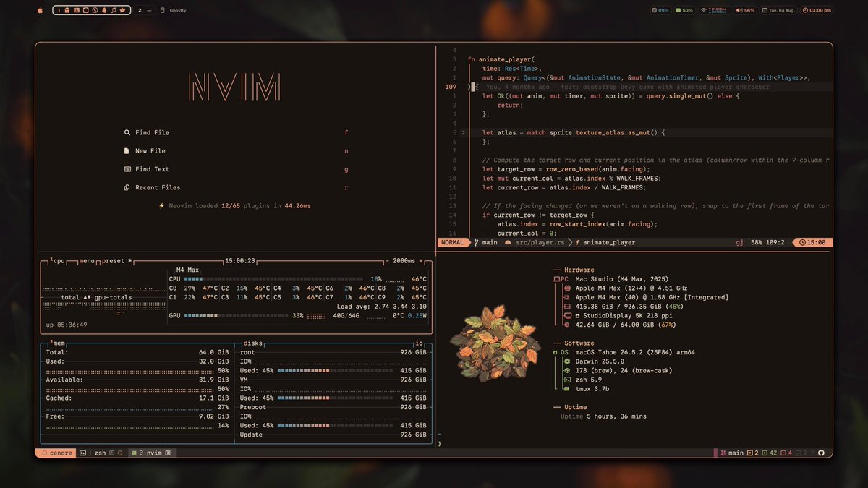Open the Wi-Fi network speed widget
The width and height of the screenshot is (868, 488).
[714, 10]
